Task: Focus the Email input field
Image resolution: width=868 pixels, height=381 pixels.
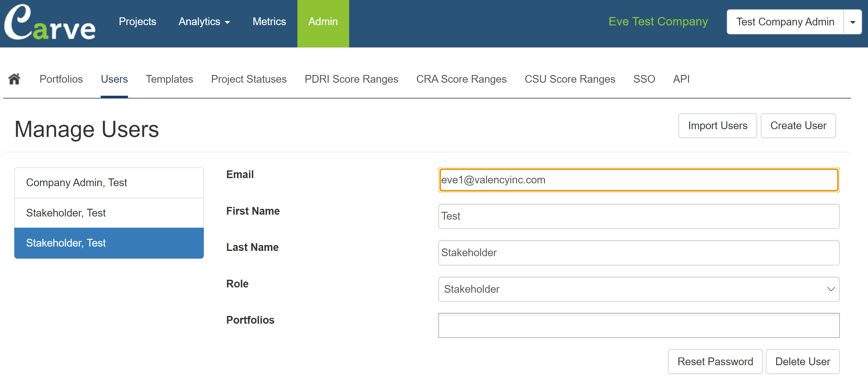Action: [x=638, y=180]
